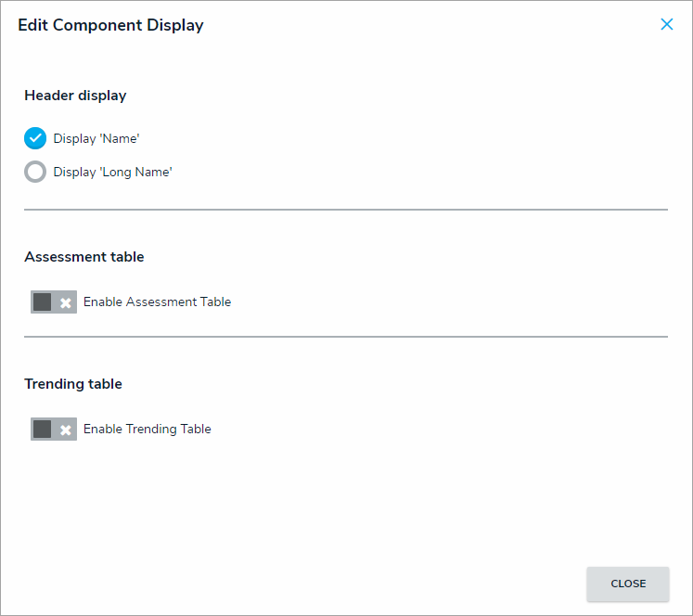Screen dimensions: 693x616
Task: Toggle the Enable Assessment Table switch
Action: (54, 302)
